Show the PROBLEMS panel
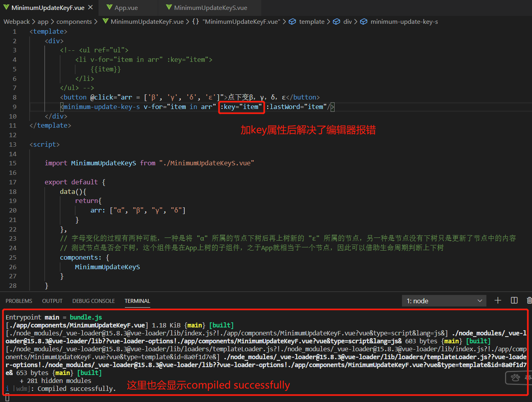This screenshot has width=532, height=402. coord(19,301)
